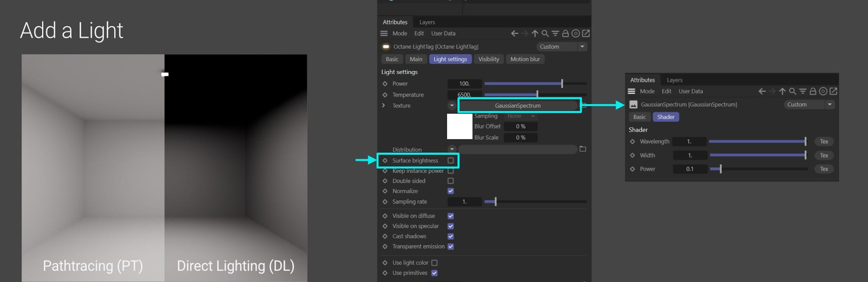The width and height of the screenshot is (868, 282).
Task: Toggle lock icon in Octane LightTag panel
Action: (566, 33)
